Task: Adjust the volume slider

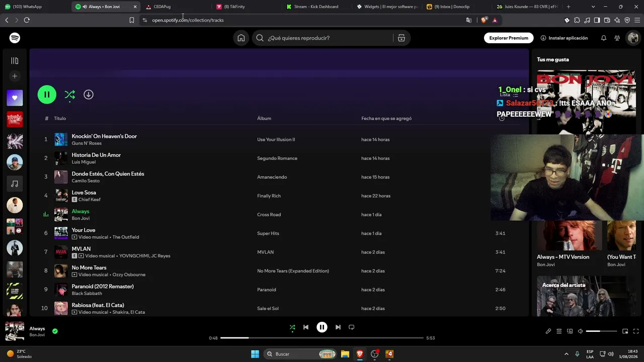Action: (601, 331)
